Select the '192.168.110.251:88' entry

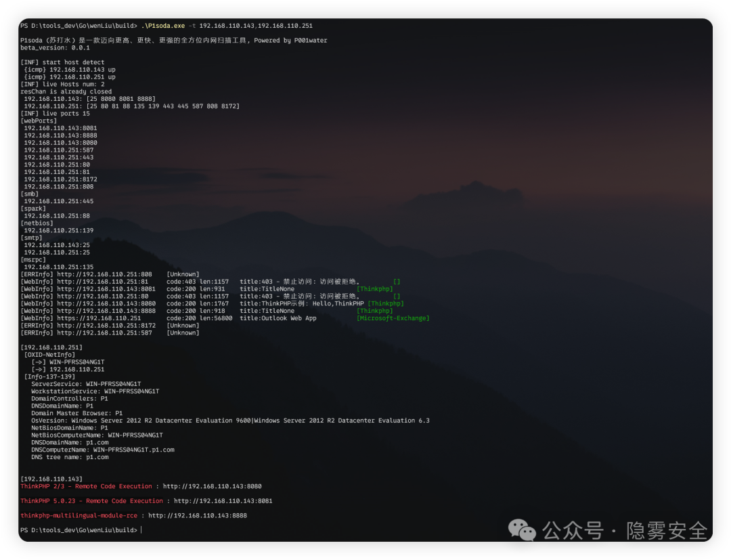[57, 216]
